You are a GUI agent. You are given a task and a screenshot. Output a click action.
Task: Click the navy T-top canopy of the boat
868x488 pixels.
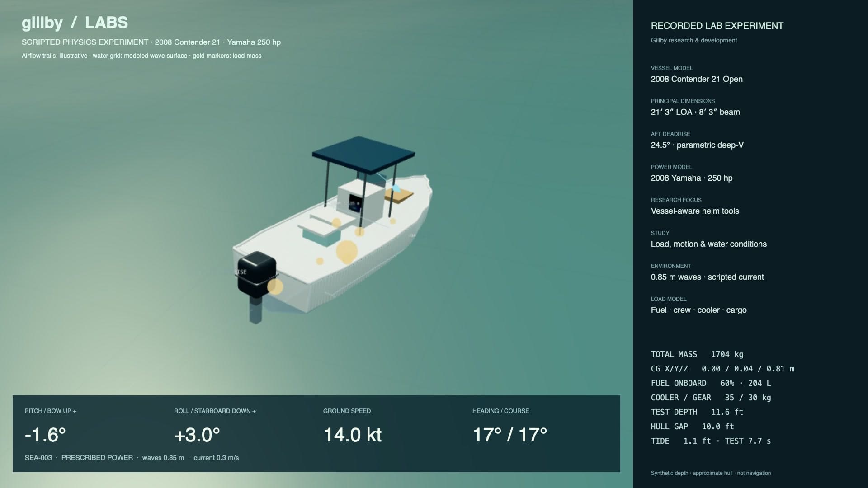[x=363, y=155]
